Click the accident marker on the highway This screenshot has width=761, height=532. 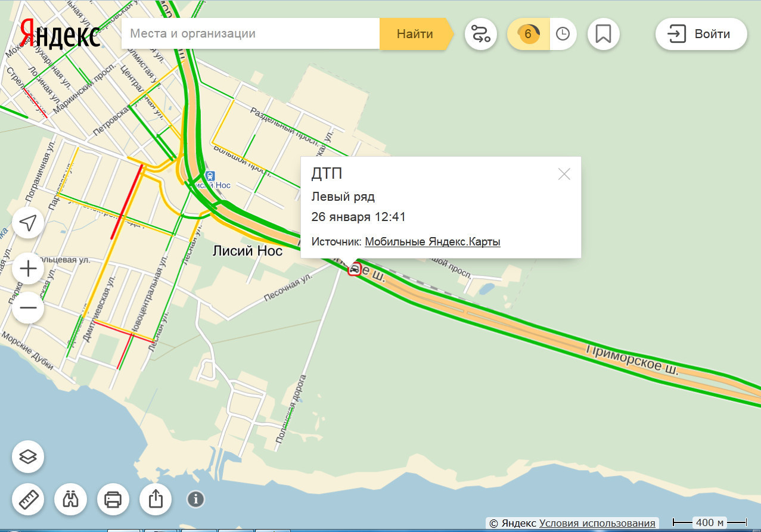[x=355, y=269]
